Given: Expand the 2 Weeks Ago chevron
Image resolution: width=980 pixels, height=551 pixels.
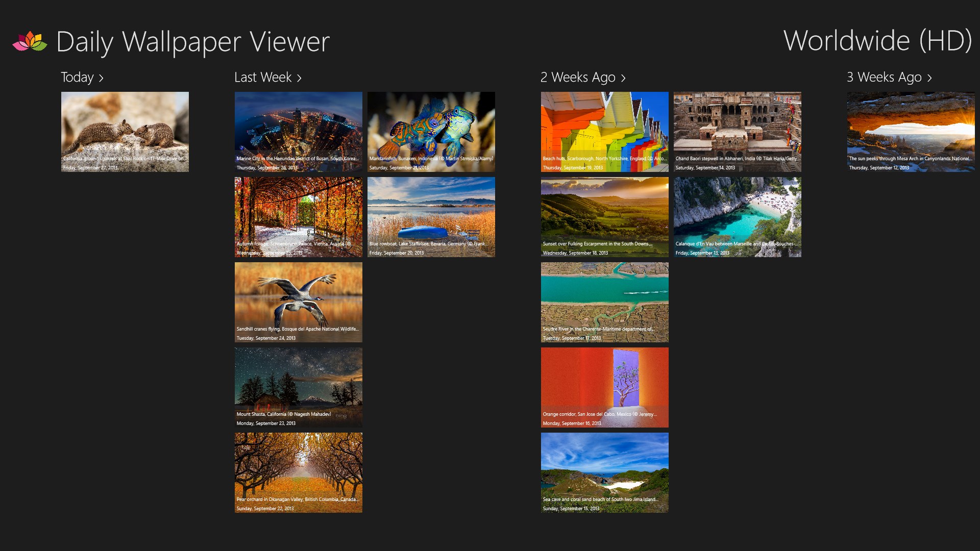Looking at the screenshot, I should click(623, 78).
